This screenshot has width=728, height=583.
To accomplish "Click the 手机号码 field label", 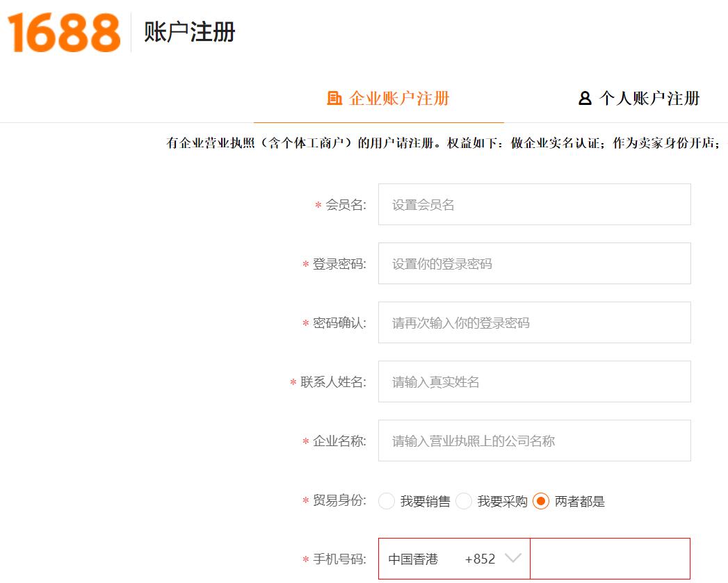I will tap(339, 559).
